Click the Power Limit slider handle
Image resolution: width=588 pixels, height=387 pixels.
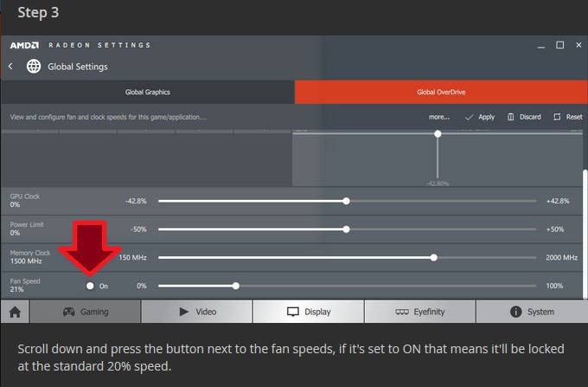(347, 229)
